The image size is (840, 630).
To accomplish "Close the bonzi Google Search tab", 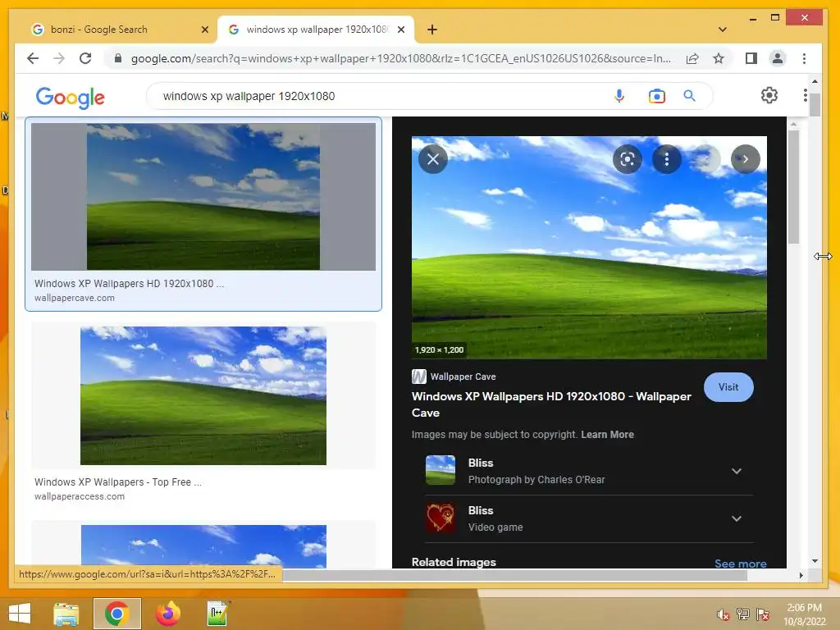I will point(204,30).
